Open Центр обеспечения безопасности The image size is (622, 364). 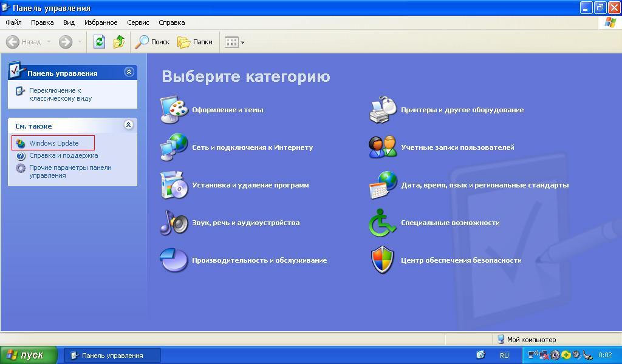[x=461, y=260]
